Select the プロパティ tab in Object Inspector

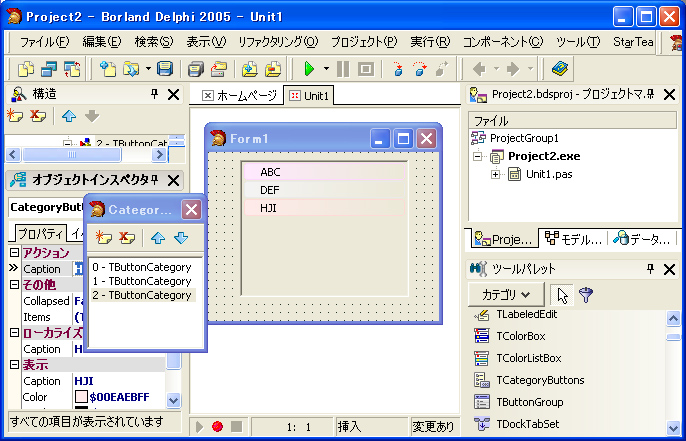(40, 234)
